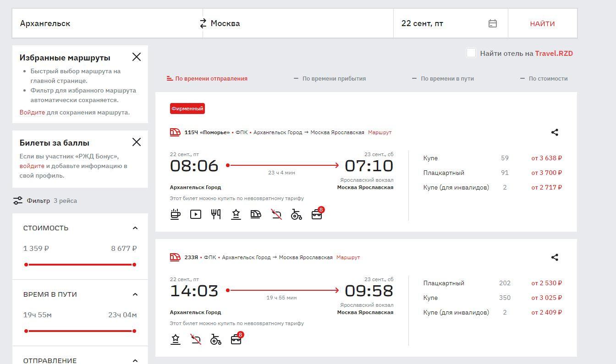Share train 115Ч Поморье
The image size is (616, 364).
coord(554,132)
